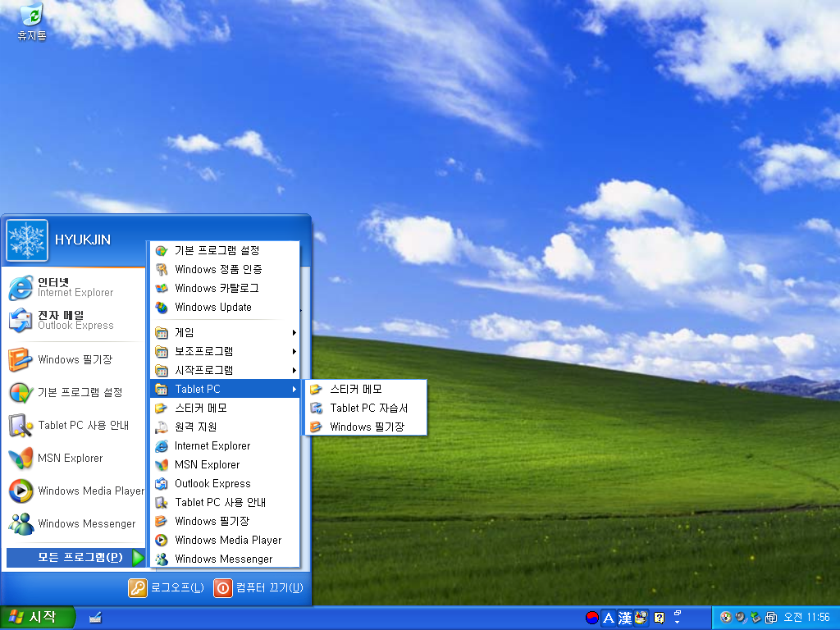
Task: Click the 시작프로그램 folder icon
Action: 162,370
